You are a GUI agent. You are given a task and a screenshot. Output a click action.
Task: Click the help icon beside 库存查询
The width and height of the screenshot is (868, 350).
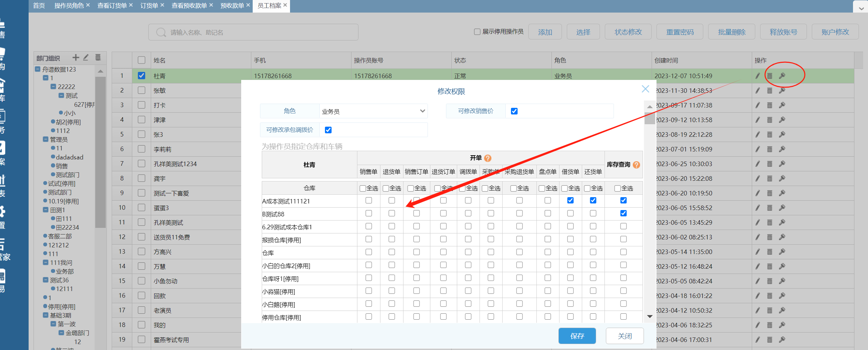[x=636, y=165]
